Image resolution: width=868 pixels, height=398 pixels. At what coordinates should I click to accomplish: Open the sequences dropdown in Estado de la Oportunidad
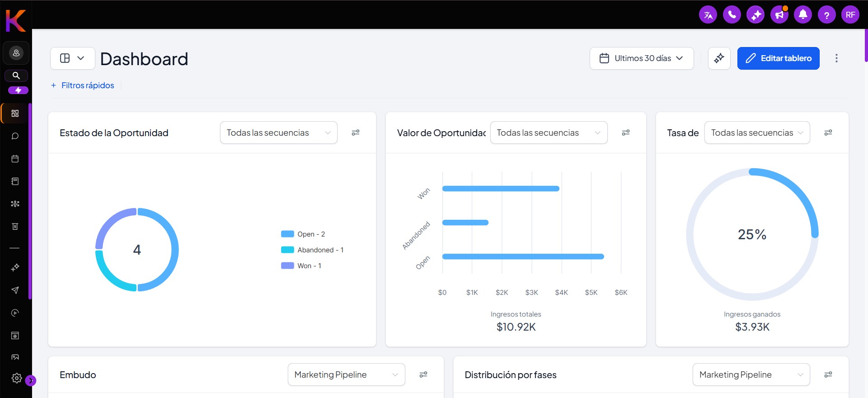point(279,133)
